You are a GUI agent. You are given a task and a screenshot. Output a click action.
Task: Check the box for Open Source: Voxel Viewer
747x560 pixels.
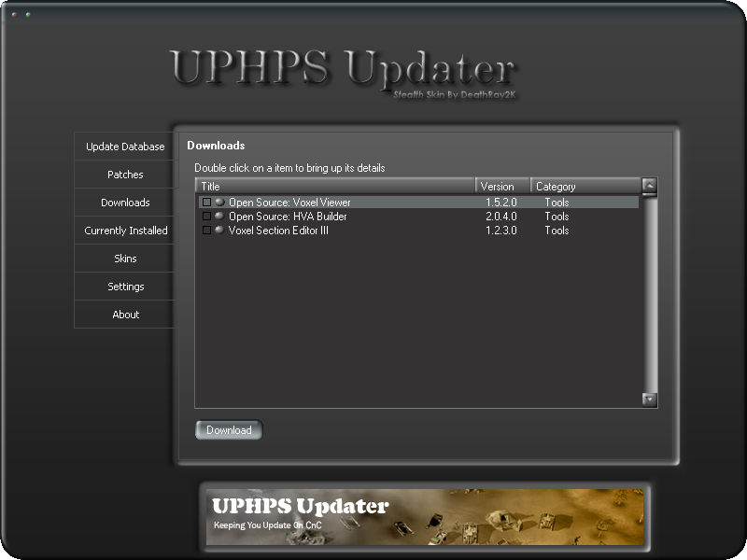206,202
